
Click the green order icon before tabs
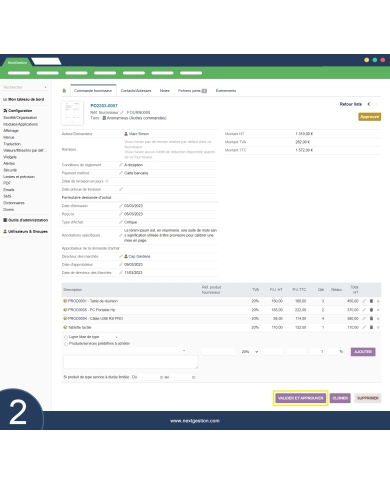tap(64, 91)
